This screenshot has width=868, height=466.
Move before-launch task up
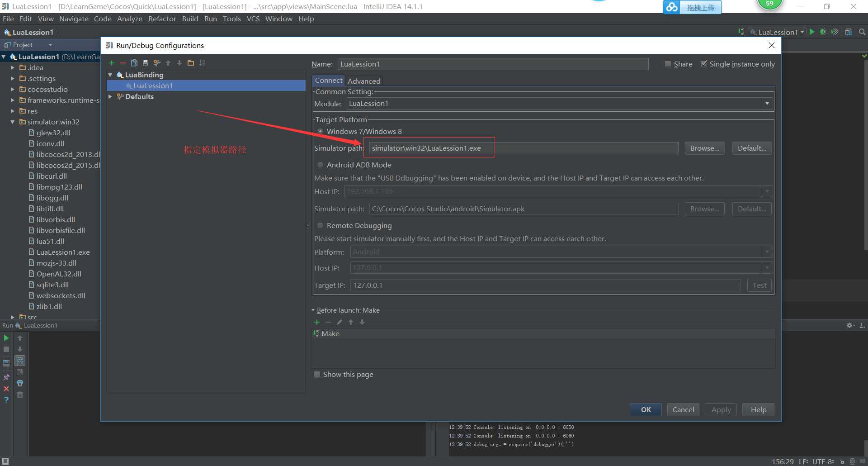[x=351, y=322]
